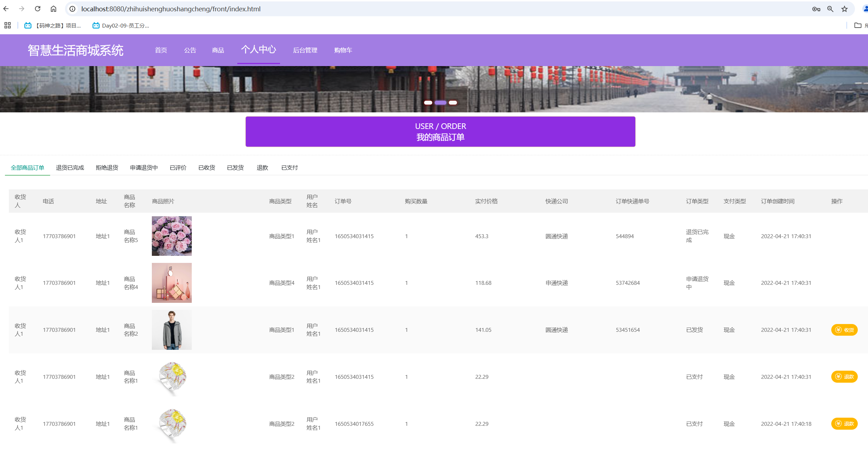This screenshot has width=868, height=453.
Task: View site information icon in address bar
Action: (x=72, y=9)
